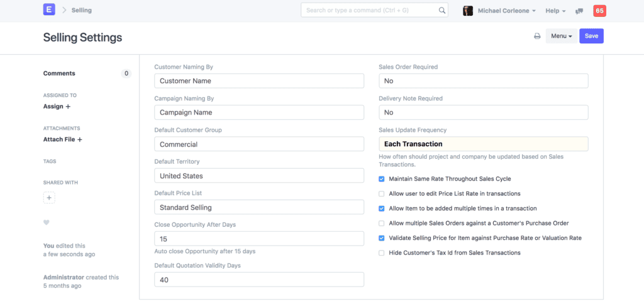Enable Allow user to edit Price List Rate
Image resolution: width=644 pixels, height=308 pixels.
pos(382,194)
